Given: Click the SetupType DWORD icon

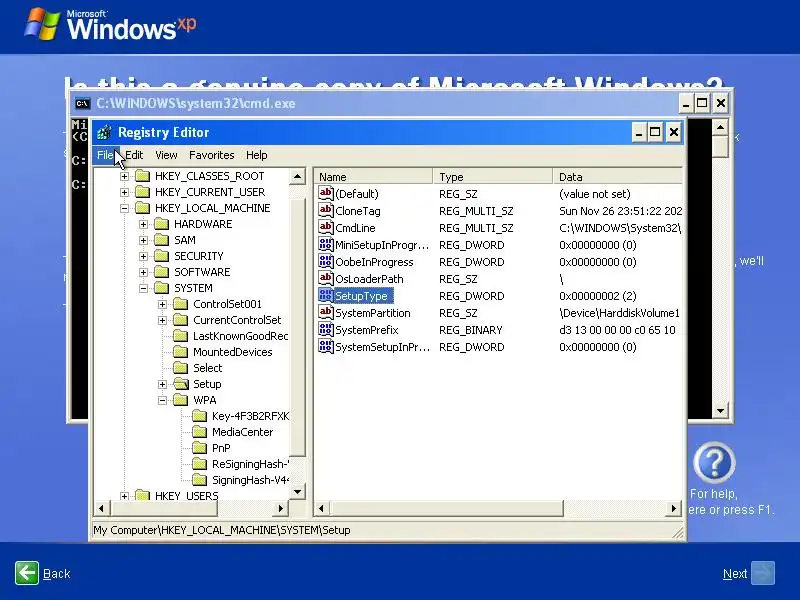Looking at the screenshot, I should tap(326, 295).
